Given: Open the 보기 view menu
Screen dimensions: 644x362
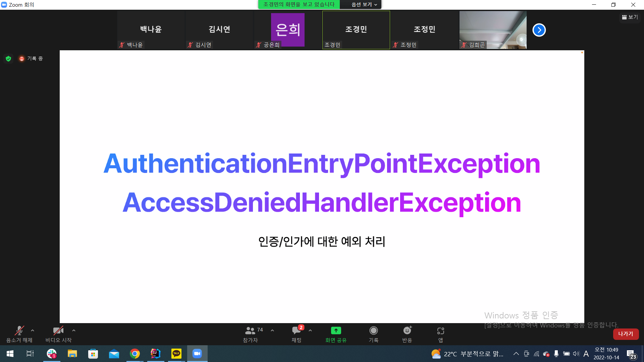Looking at the screenshot, I should pyautogui.click(x=630, y=17).
